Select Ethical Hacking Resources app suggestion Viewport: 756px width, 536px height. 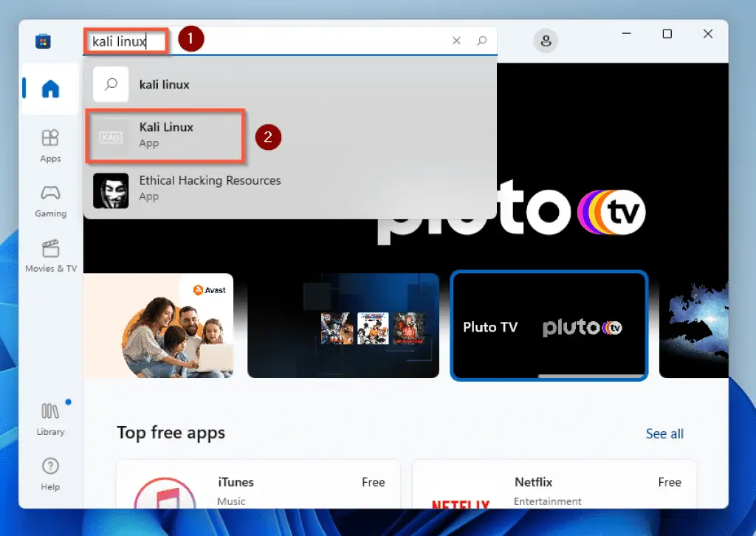click(210, 188)
